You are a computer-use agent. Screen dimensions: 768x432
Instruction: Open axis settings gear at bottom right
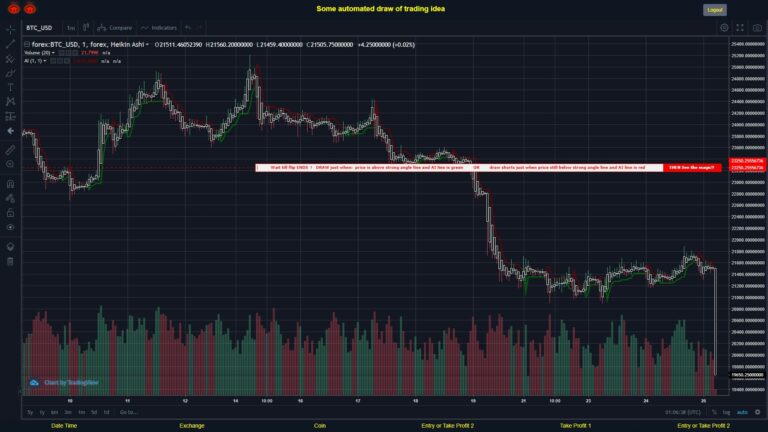[x=758, y=412]
